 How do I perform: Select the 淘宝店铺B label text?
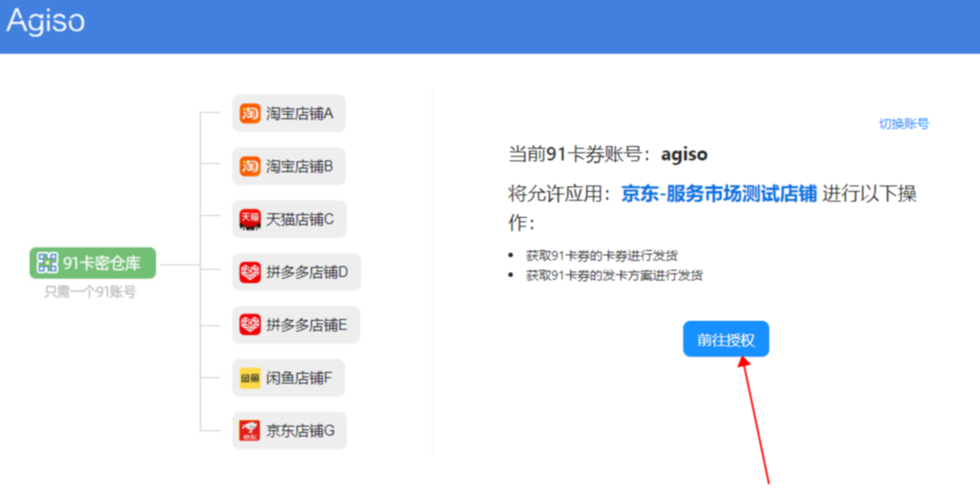click(299, 166)
